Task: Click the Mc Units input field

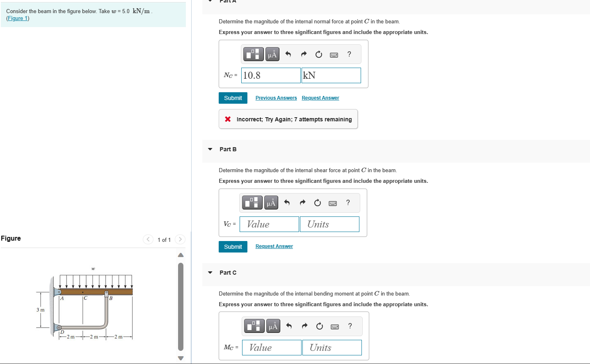Action: pos(332,348)
